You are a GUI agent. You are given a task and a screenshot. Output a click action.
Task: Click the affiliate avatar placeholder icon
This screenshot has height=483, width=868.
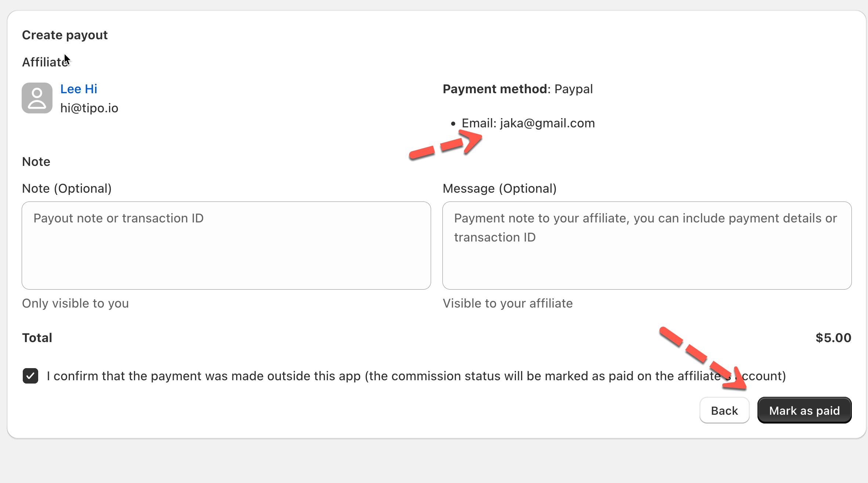pyautogui.click(x=37, y=98)
